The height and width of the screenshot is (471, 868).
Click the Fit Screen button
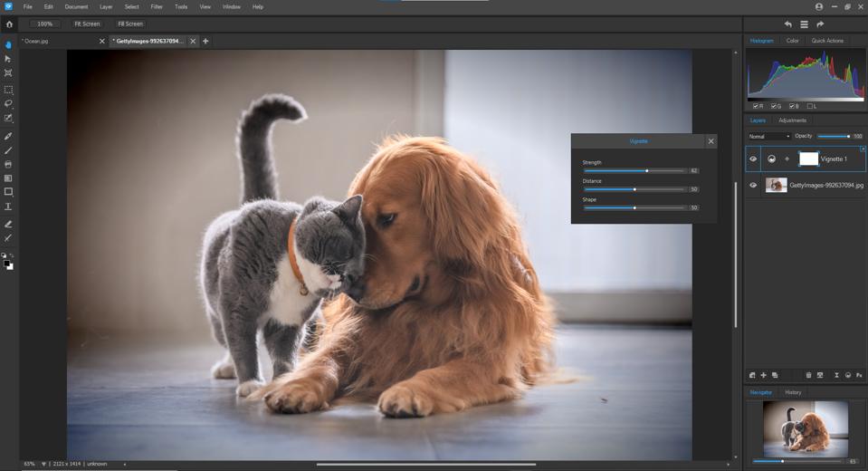87,24
